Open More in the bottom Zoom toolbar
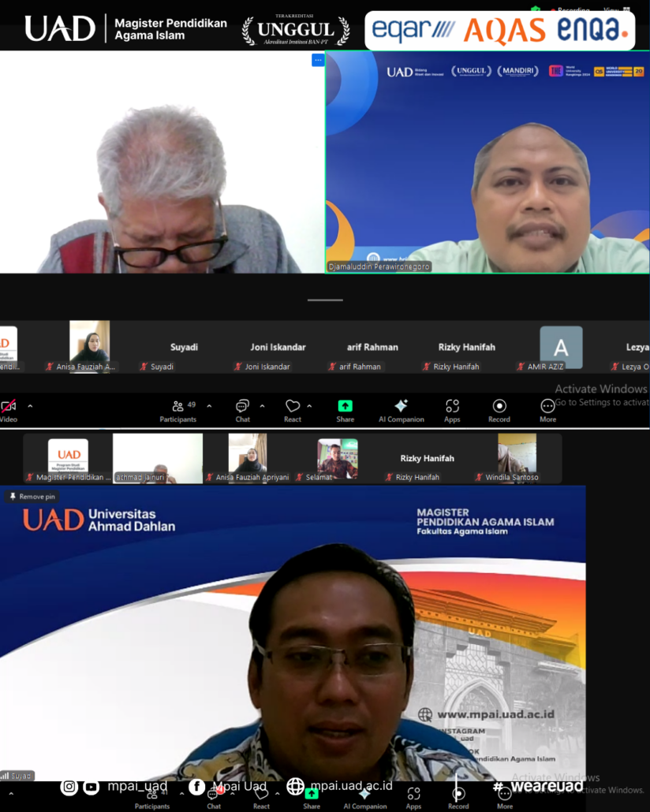 505,799
